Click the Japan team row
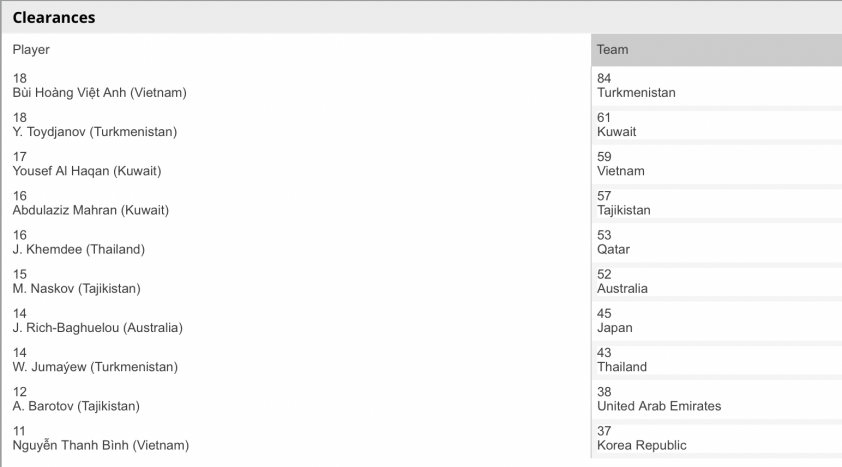The height and width of the screenshot is (467, 842). tap(716, 321)
